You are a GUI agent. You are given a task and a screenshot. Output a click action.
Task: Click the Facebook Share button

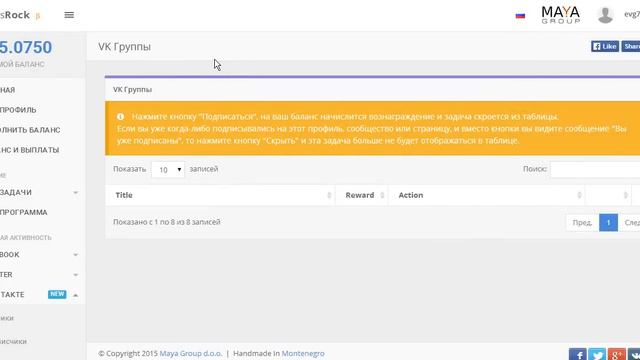point(631,46)
